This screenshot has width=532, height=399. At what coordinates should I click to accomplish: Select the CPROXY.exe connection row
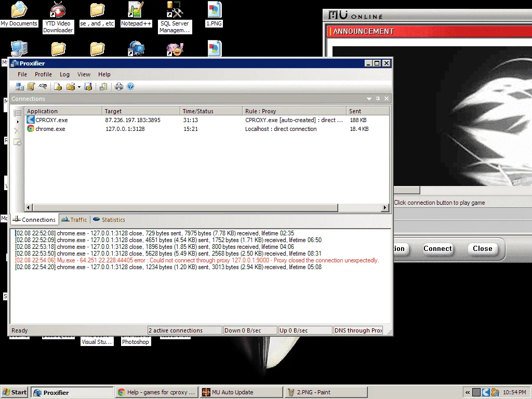[x=207, y=120]
